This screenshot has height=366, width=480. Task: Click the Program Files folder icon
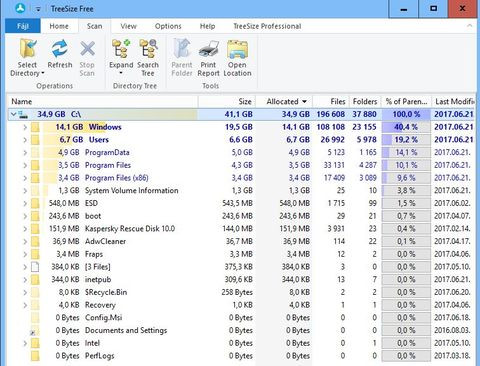(35, 165)
